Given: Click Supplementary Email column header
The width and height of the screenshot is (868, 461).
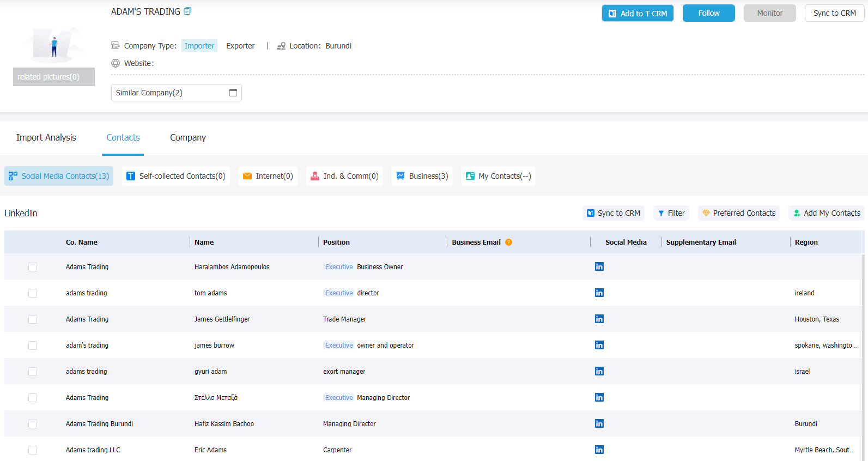Looking at the screenshot, I should 701,242.
